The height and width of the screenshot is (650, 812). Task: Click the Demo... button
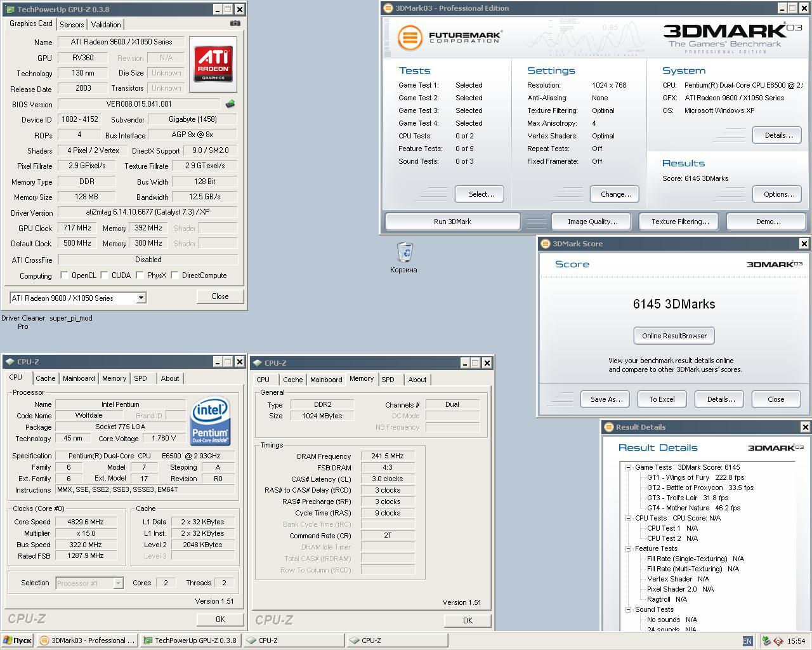768,222
